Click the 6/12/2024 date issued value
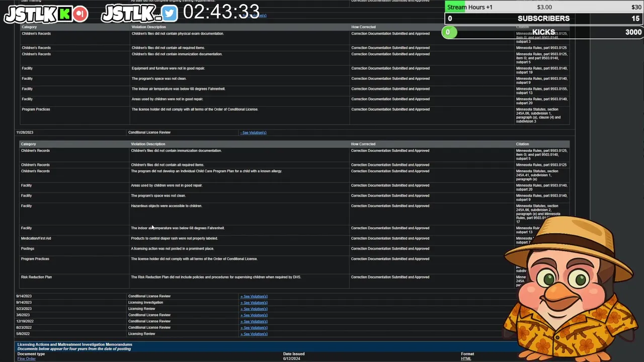Screen dimensions: 644x362 click(291, 358)
